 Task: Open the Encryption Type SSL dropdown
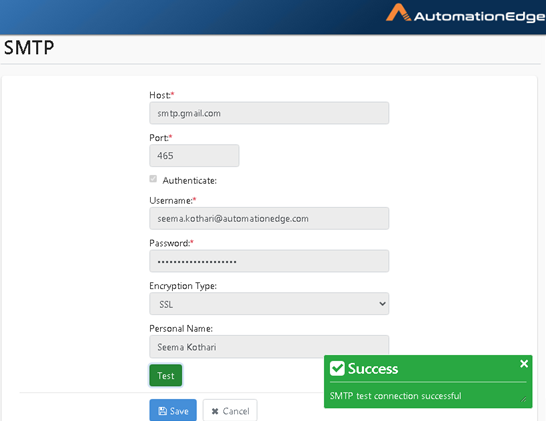[x=269, y=304]
